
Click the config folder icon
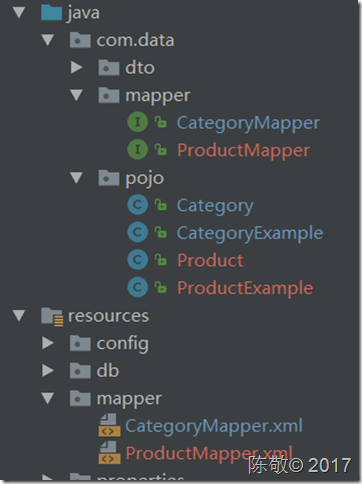point(80,343)
